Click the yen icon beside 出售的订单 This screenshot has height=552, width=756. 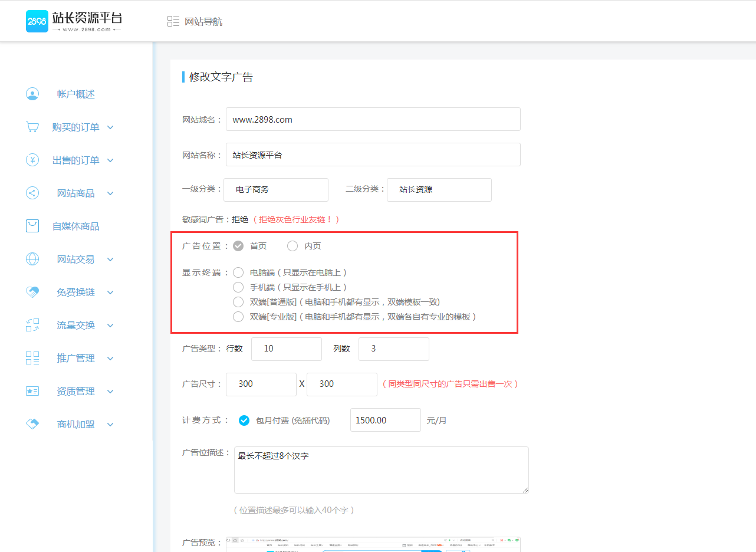pos(32,160)
